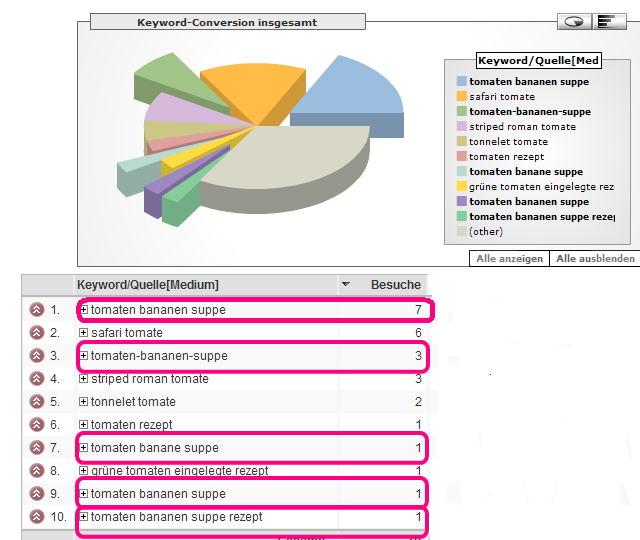Click the red arrow icon for tonnelet tomate row
Screen dimensions: 640x540
click(x=37, y=402)
